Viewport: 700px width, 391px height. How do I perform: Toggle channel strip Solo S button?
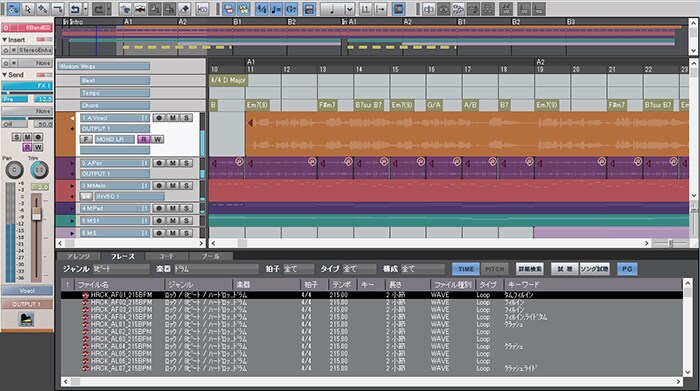click(x=17, y=137)
